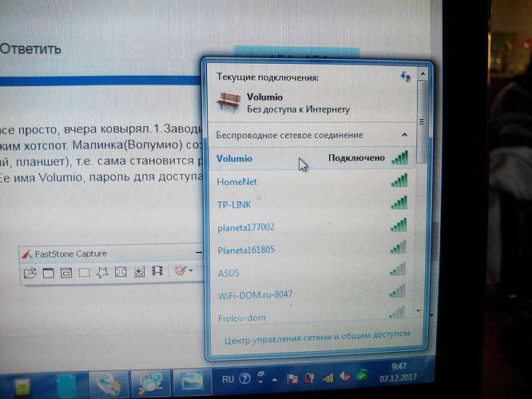Click the power plug tray icon
Image resolution: width=532 pixels, height=399 pixels.
[x=309, y=377]
